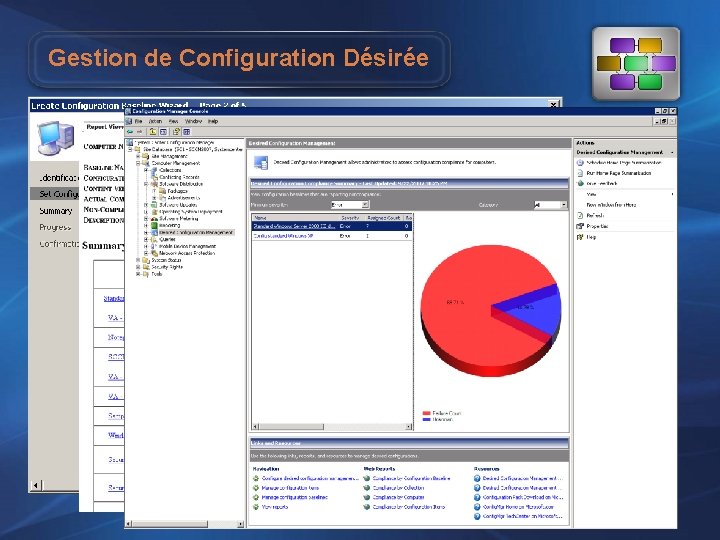
Task: Collapse the Computer Management tree node
Action: pyautogui.click(x=138, y=163)
